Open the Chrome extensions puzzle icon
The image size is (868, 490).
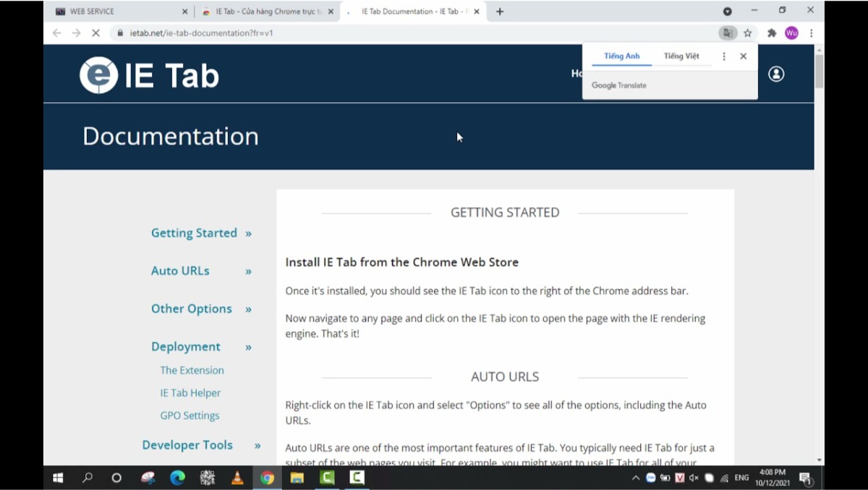[x=771, y=33]
